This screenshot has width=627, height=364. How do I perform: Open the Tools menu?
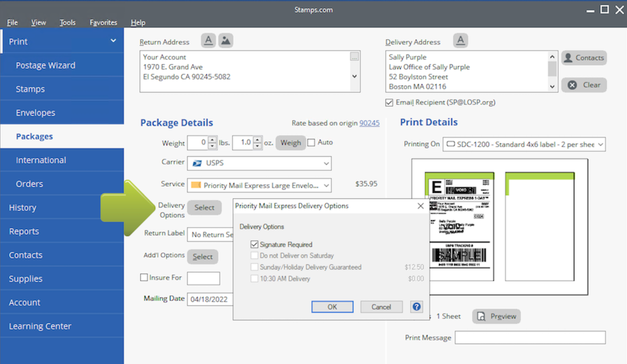67,23
